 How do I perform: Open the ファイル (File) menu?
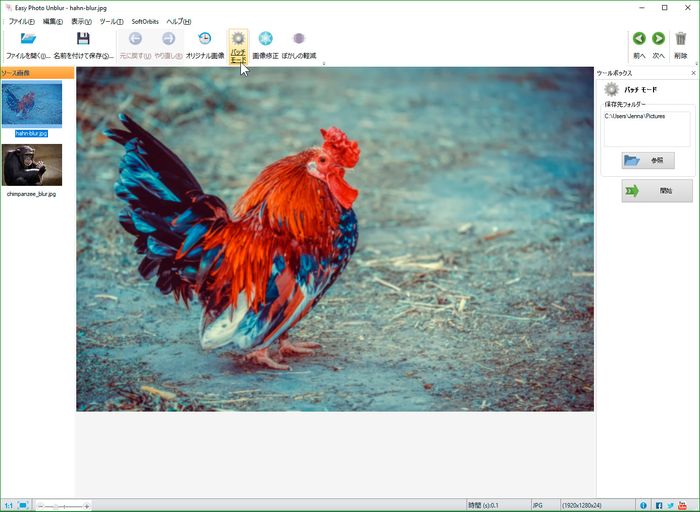(21, 21)
